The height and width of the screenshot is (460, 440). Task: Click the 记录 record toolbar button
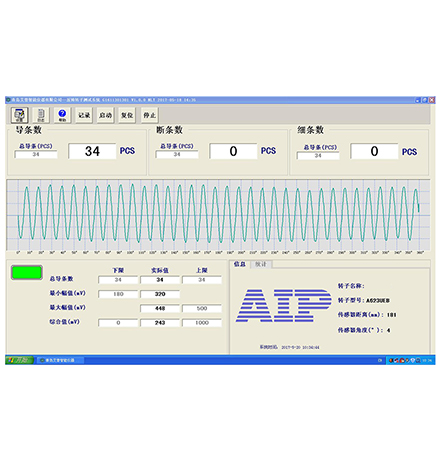[x=84, y=115]
